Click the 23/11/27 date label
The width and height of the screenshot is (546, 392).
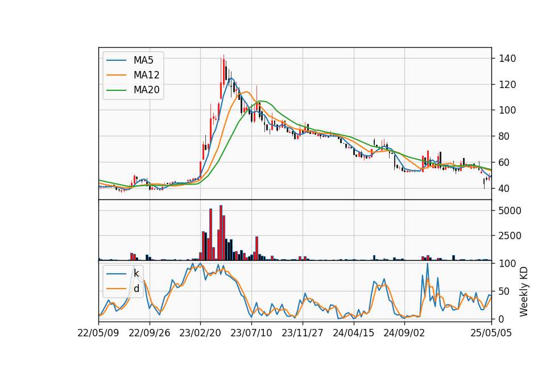(x=302, y=333)
